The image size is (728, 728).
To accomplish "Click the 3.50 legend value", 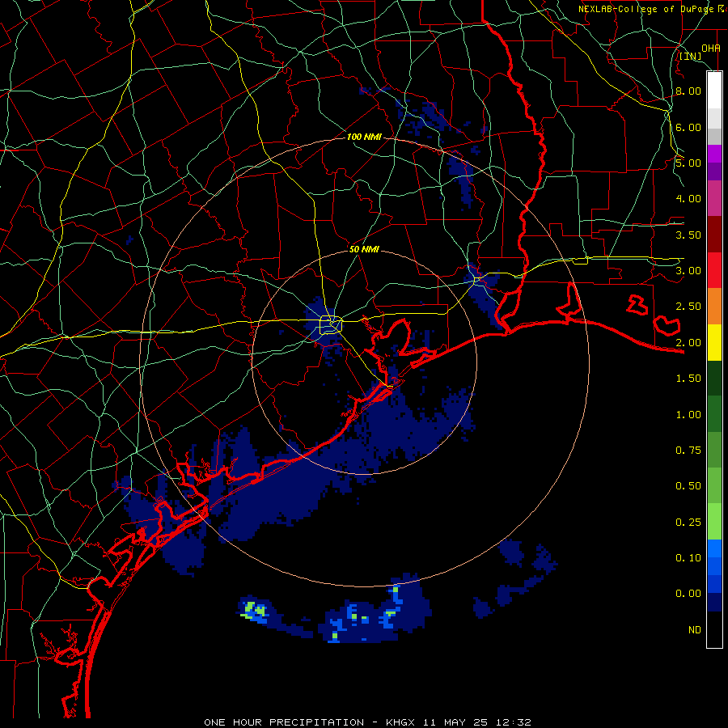I will point(688,235).
